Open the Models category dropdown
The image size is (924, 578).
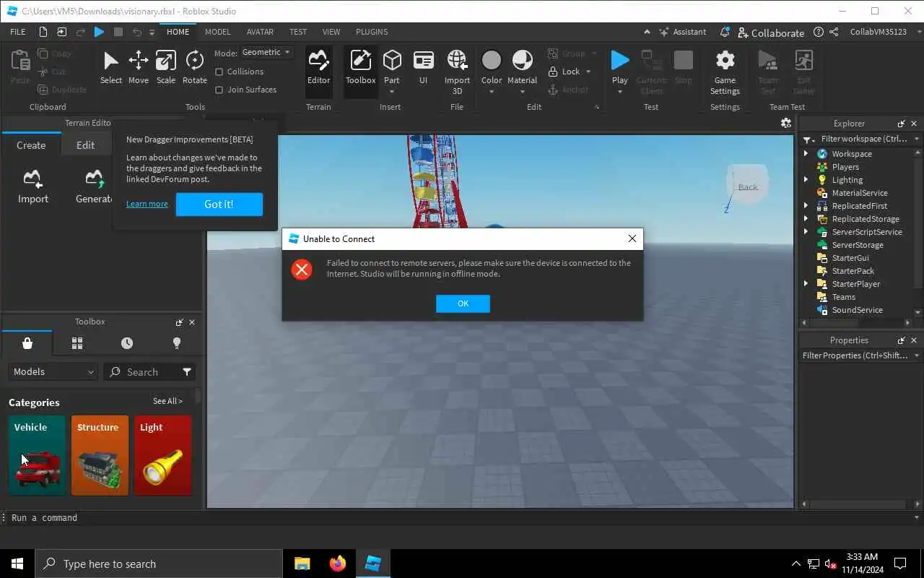click(x=54, y=371)
